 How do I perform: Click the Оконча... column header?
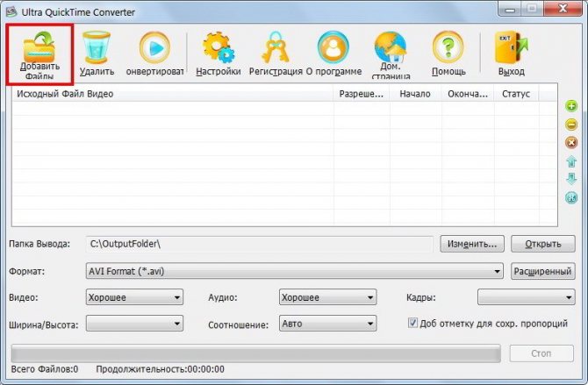point(468,94)
